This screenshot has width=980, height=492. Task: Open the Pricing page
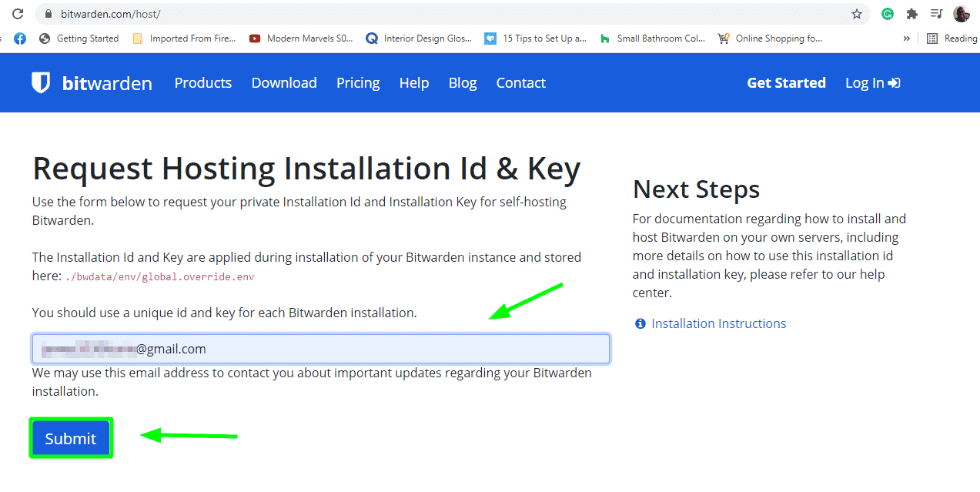358,83
